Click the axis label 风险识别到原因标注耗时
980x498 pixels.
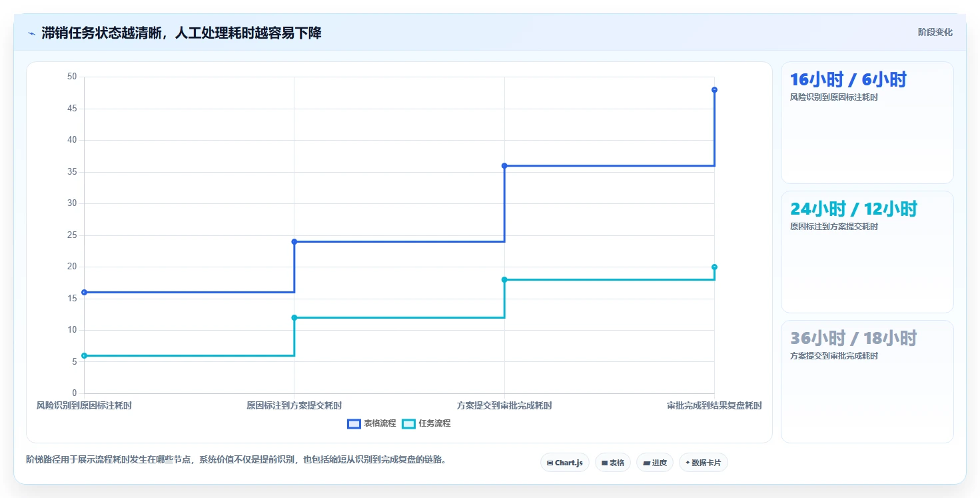(84, 405)
